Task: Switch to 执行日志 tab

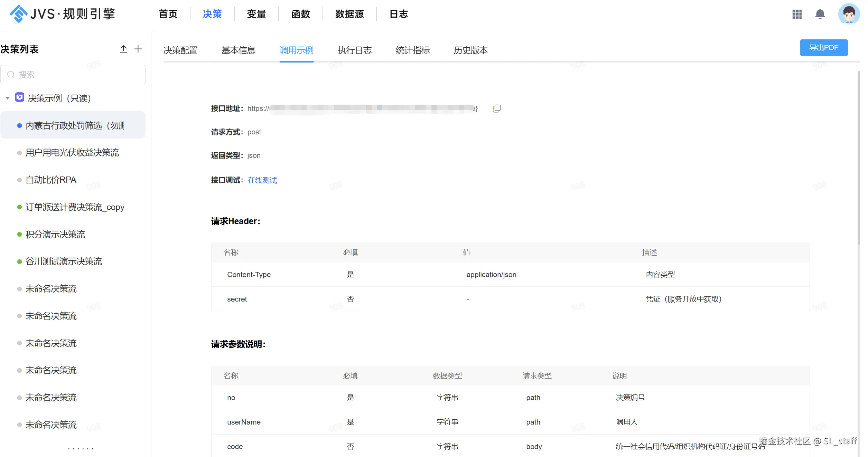Action: pos(354,50)
